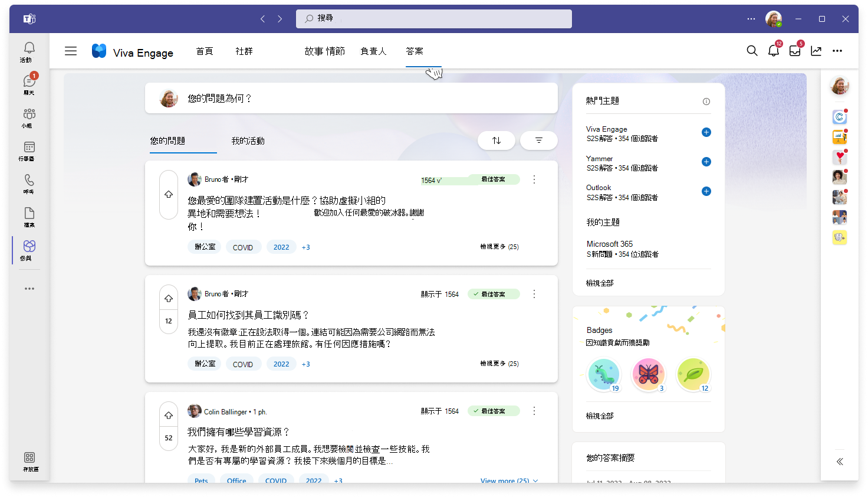The image size is (868, 497).
Task: Select the 我的活動 sub-tab
Action: pyautogui.click(x=248, y=141)
